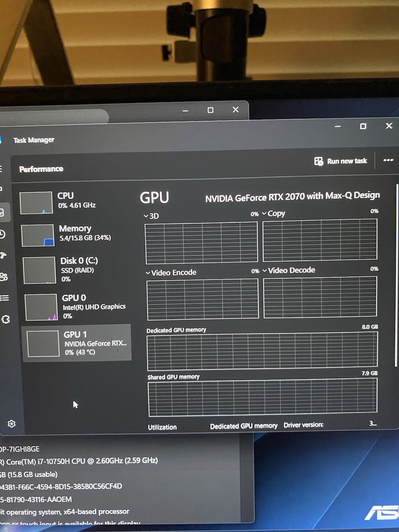This screenshot has height=532, width=399.
Task: Open Startup apps sidebar icon
Action: (x=3, y=255)
